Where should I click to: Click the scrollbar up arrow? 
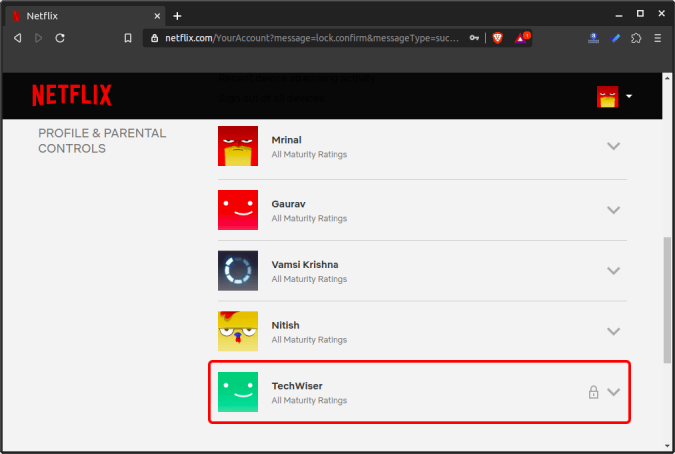667,78
